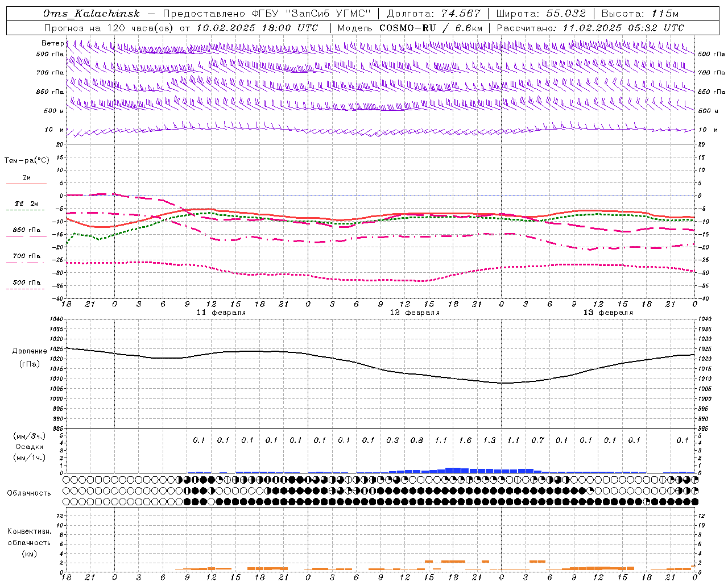728x582 pixels.
Task: Click the 1.3 precipitation amount value
Action: [x=489, y=440]
